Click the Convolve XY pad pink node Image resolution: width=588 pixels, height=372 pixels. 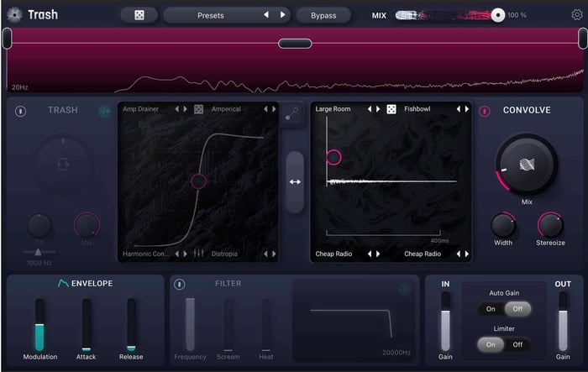tap(333, 158)
